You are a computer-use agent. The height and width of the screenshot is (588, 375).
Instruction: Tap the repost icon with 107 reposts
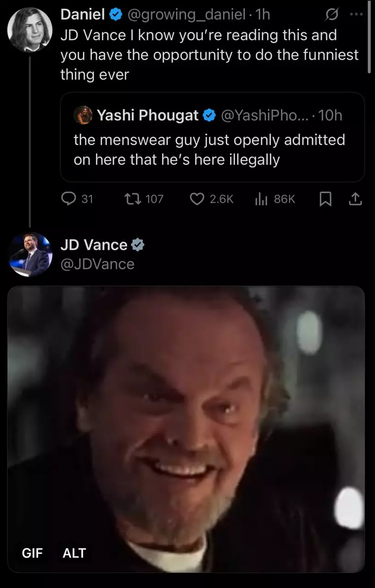pyautogui.click(x=133, y=198)
